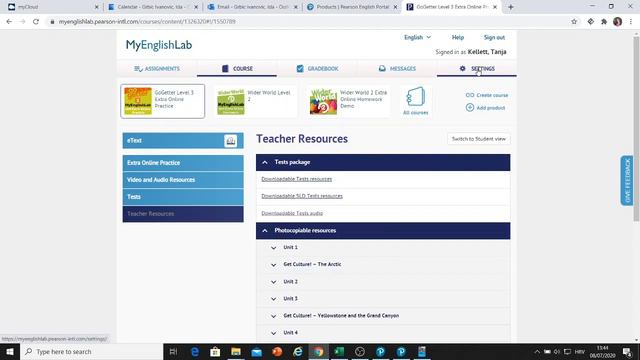Collapse the Tests package section

(x=265, y=162)
